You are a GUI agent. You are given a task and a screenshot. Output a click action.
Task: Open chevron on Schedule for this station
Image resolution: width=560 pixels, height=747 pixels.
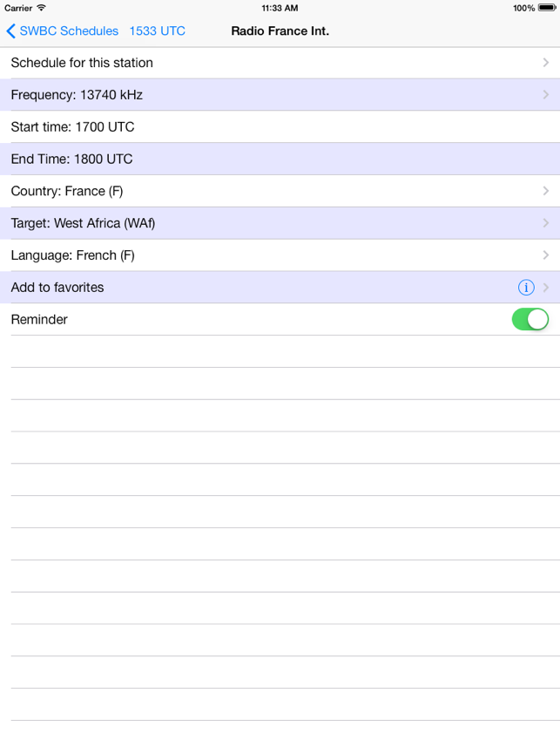click(x=546, y=63)
